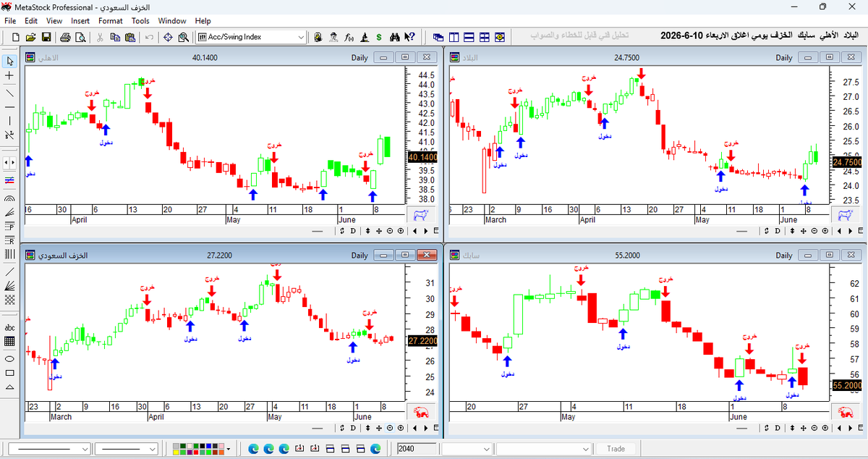Activate the What's This help pointer
This screenshot has width=868, height=459.
click(x=409, y=37)
